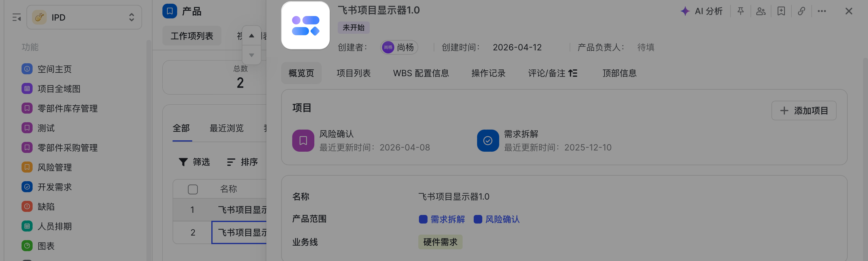Click the blue 需求拆解 card icon
Viewport: 868px width, 261px height.
(488, 141)
